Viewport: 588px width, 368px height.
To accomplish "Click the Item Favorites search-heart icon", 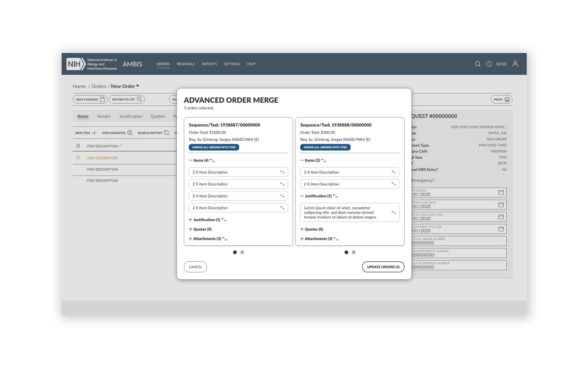I will pyautogui.click(x=130, y=133).
